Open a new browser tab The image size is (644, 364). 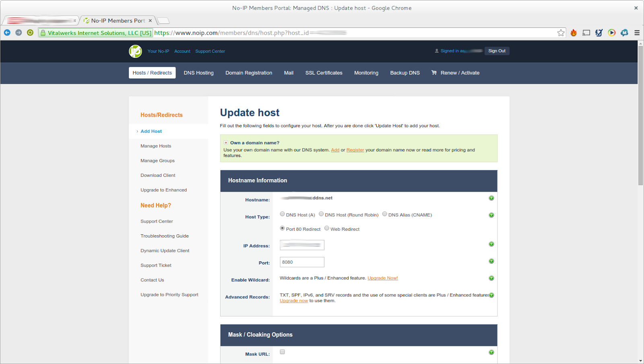(x=163, y=21)
